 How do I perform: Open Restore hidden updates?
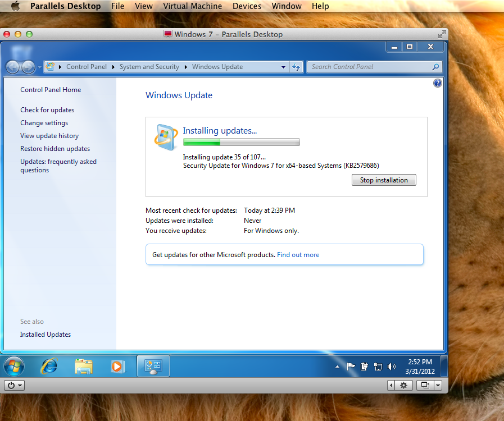point(55,149)
